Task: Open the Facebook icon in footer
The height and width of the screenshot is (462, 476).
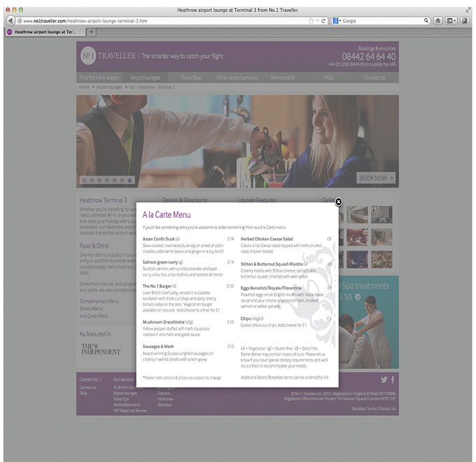Action: pos(393,379)
